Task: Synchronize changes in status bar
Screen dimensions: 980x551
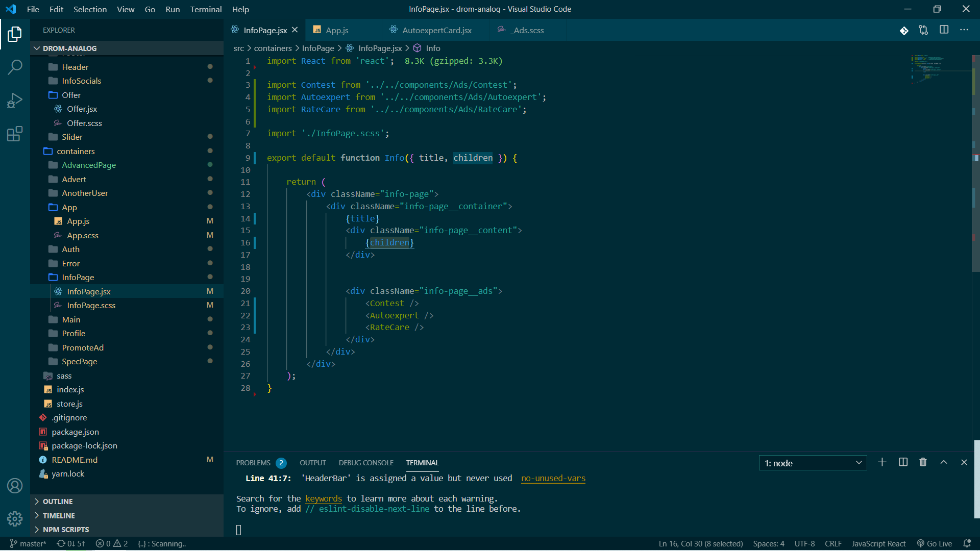Action: 71,543
